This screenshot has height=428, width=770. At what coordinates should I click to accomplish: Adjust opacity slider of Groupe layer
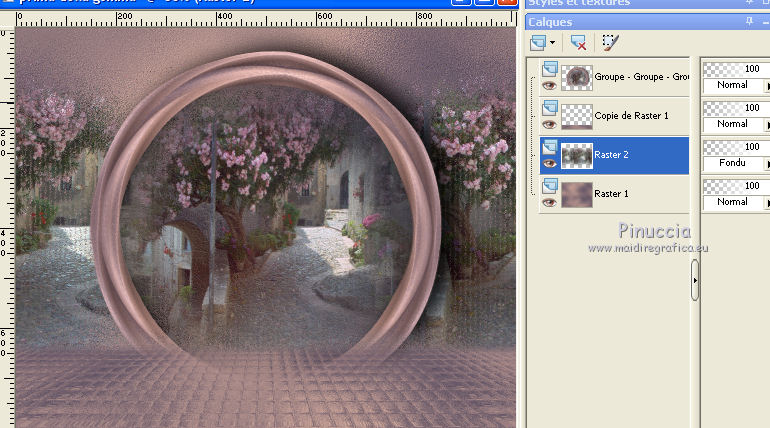[734, 69]
